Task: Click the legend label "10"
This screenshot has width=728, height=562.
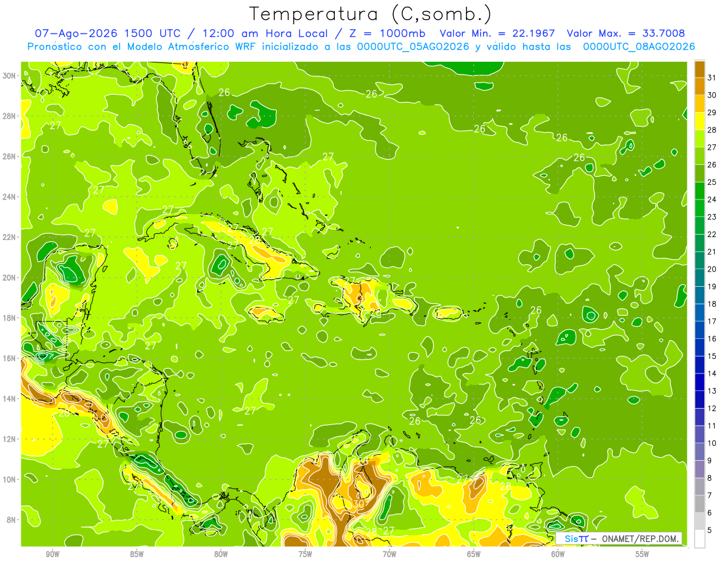Action: coord(712,443)
